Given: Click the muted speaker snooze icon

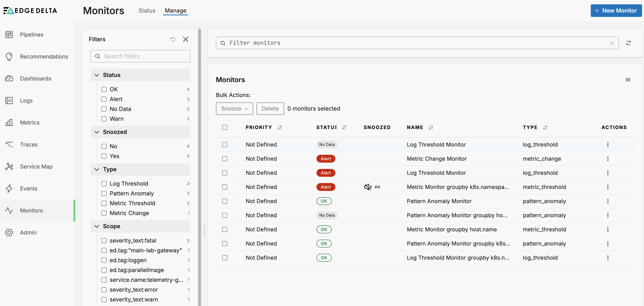Looking at the screenshot, I should [367, 187].
